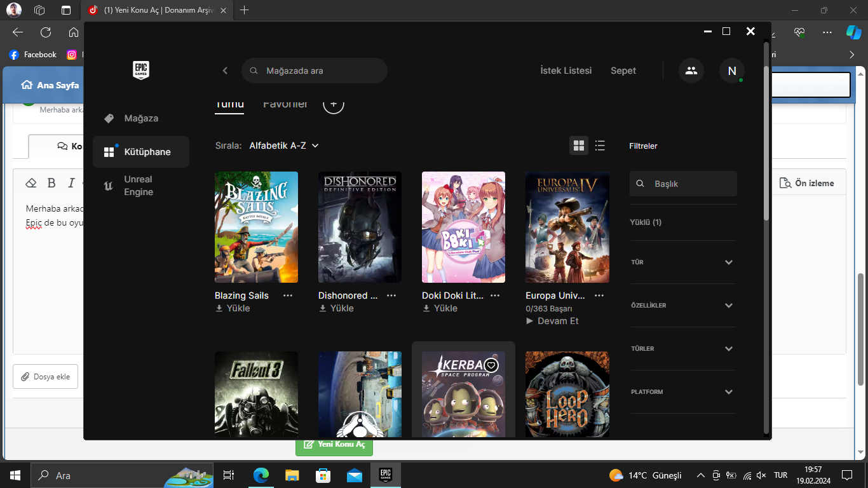Open Task View on the taskbar
Viewport: 868px width, 488px height.
pyautogui.click(x=229, y=475)
